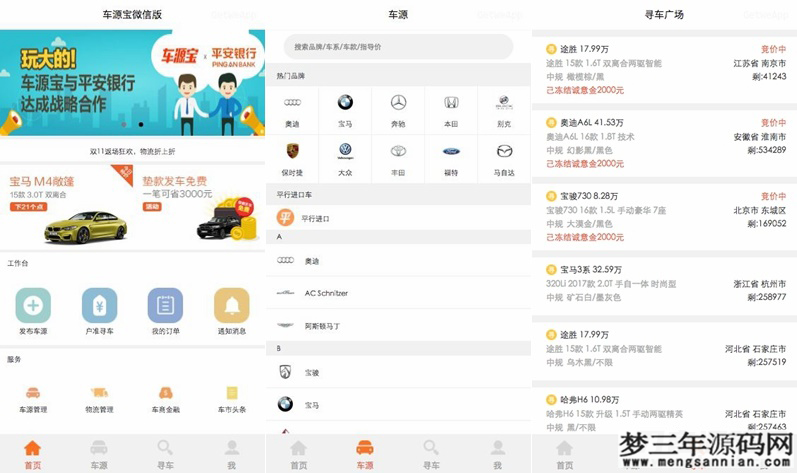
Task: Choose 宝马 in the B brand list
Action: [x=398, y=404]
